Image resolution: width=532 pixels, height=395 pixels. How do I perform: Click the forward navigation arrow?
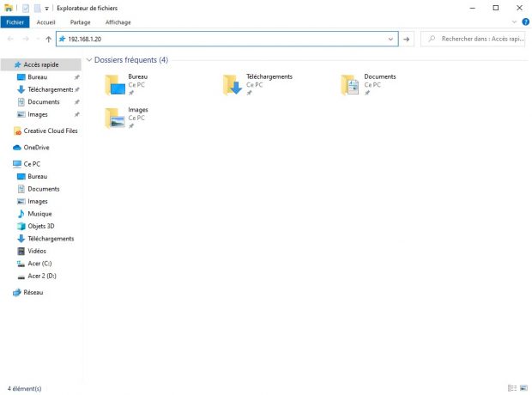[x=26, y=39]
